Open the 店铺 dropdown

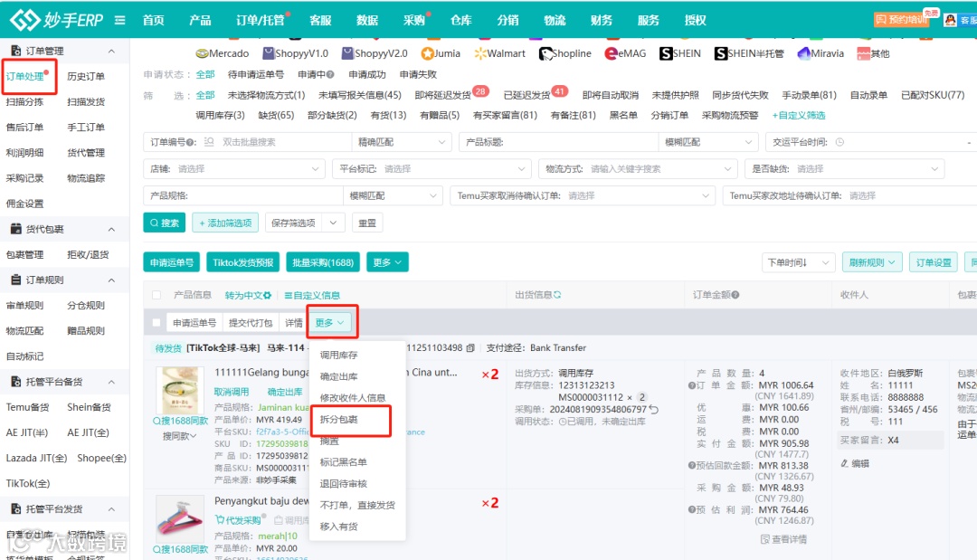(x=233, y=169)
